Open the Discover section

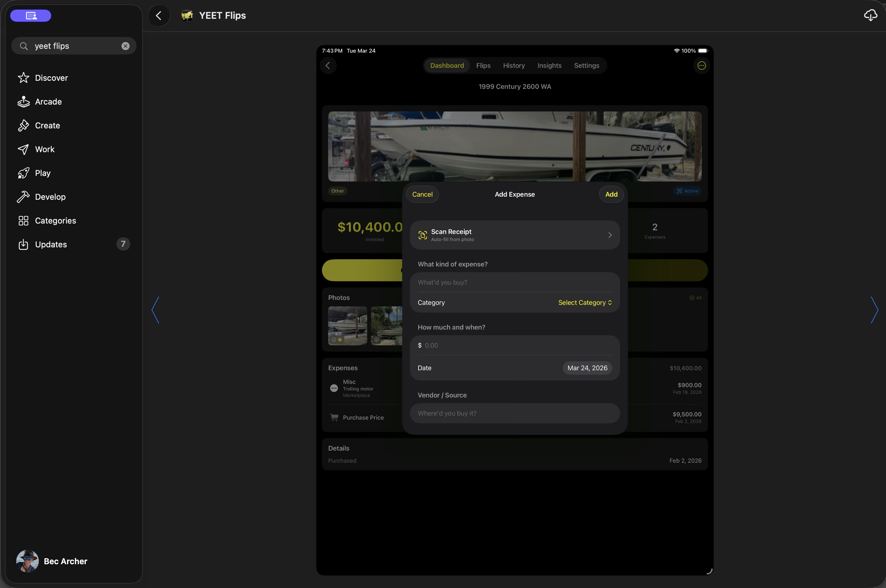74,78
